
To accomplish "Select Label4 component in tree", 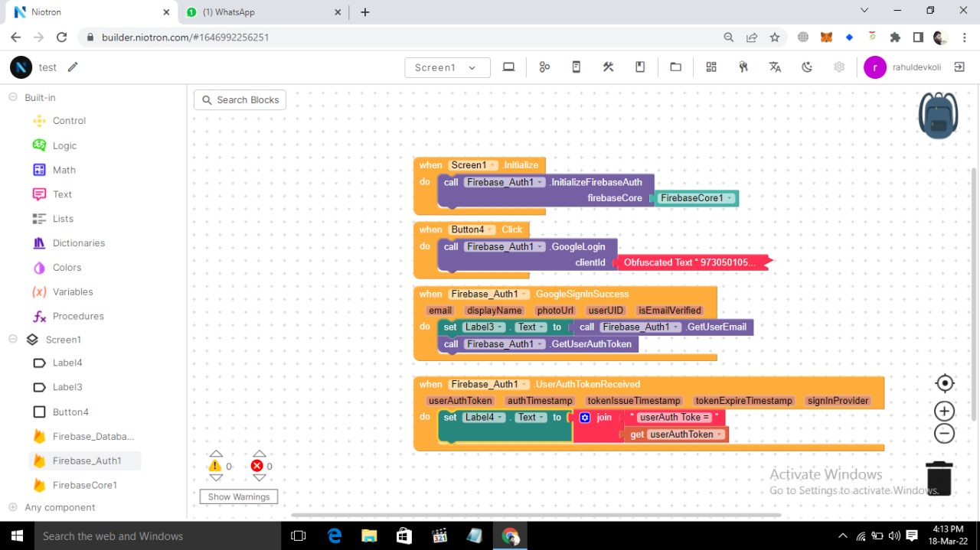I will click(x=67, y=363).
